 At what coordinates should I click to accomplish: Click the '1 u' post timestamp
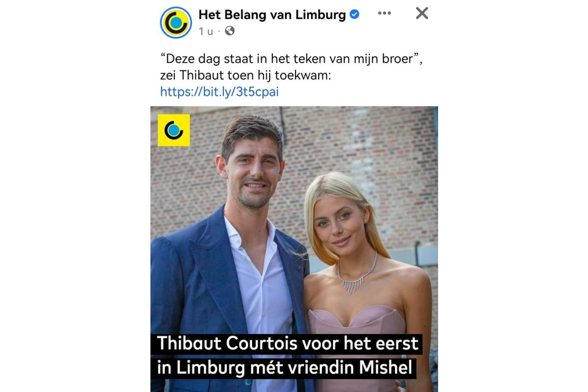(206, 31)
